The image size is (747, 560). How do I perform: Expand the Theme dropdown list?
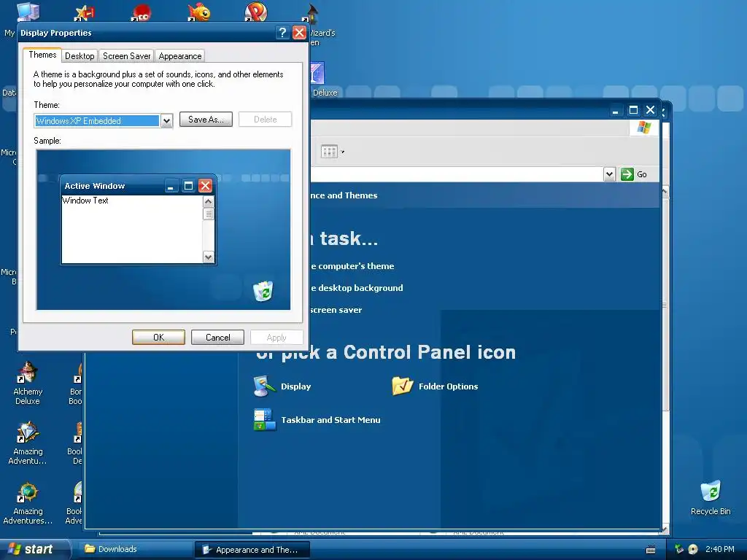tap(166, 121)
